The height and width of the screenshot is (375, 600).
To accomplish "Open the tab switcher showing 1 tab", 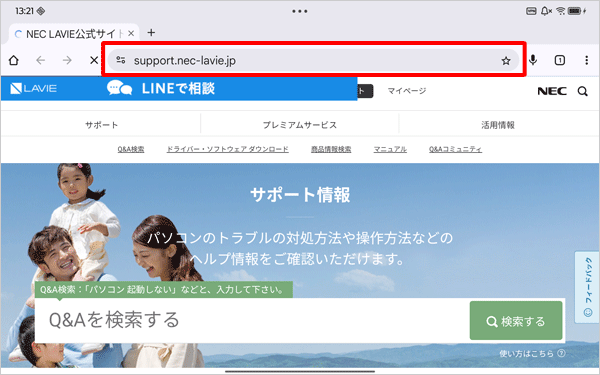I will (559, 60).
